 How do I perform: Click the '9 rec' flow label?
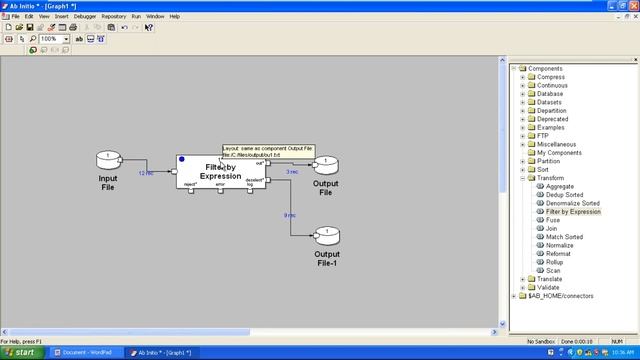pos(290,215)
